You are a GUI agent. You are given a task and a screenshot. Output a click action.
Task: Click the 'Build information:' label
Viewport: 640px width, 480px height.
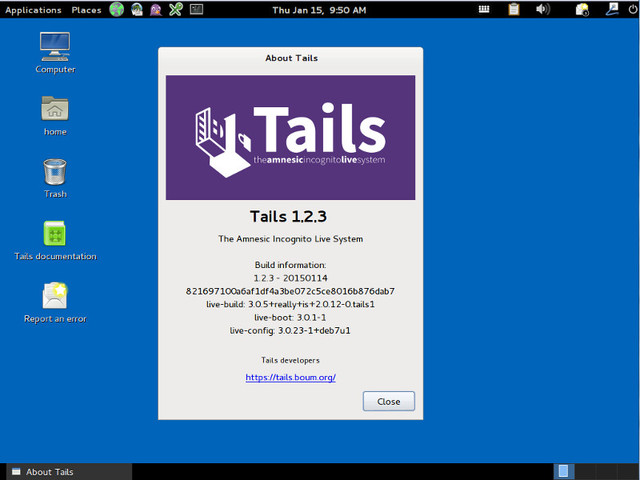[290, 265]
